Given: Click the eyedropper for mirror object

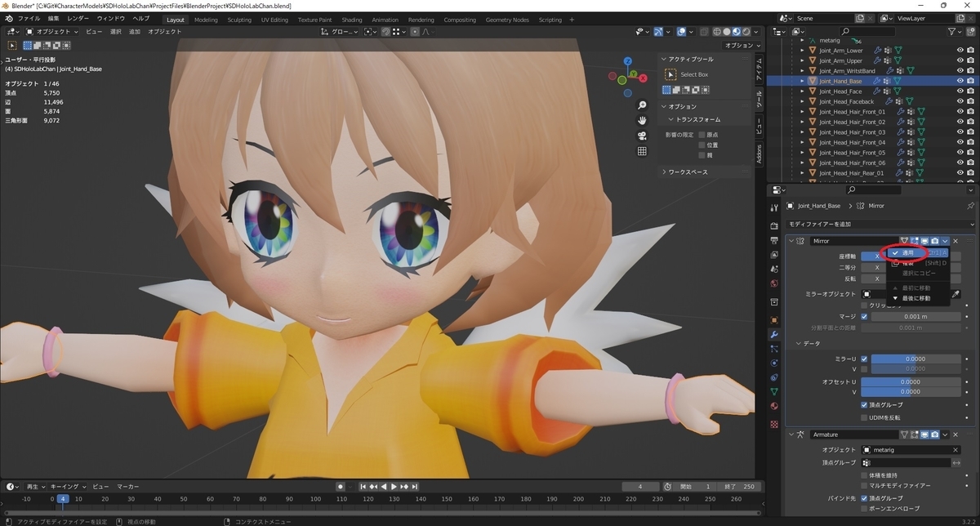Looking at the screenshot, I should (x=955, y=294).
